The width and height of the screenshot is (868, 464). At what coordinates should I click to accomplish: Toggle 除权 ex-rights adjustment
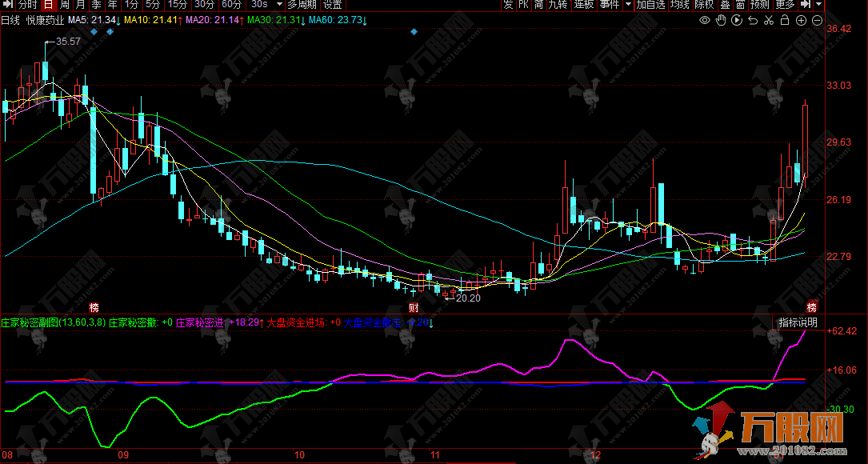(x=704, y=5)
